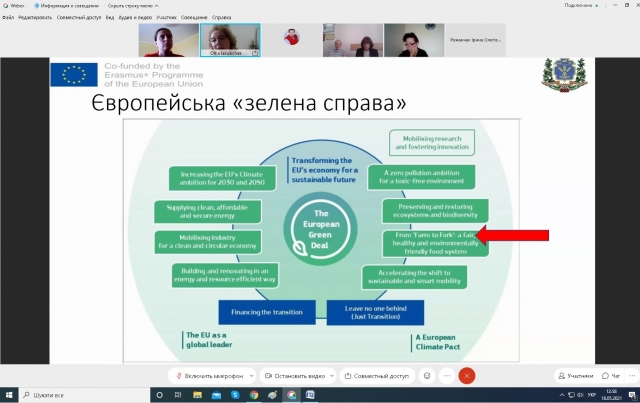Switch УКР keyboard language indicator
The height and width of the screenshot is (403, 640).
click(591, 395)
